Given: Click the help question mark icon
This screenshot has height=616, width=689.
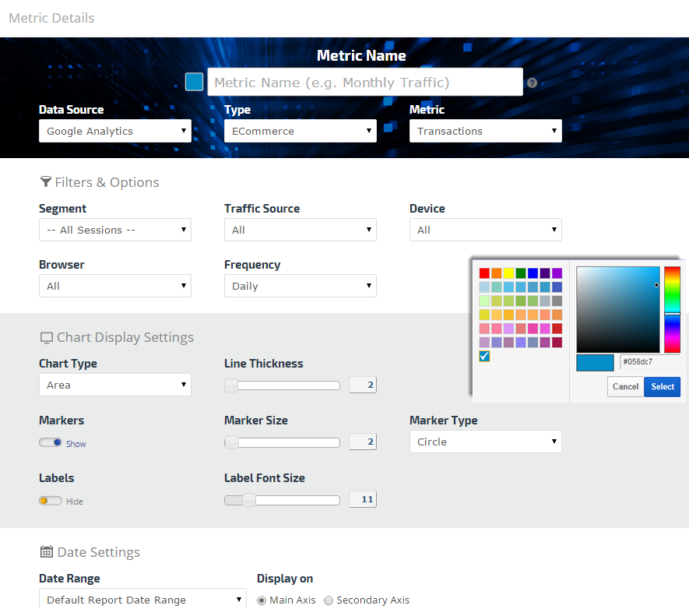Looking at the screenshot, I should pos(533,83).
